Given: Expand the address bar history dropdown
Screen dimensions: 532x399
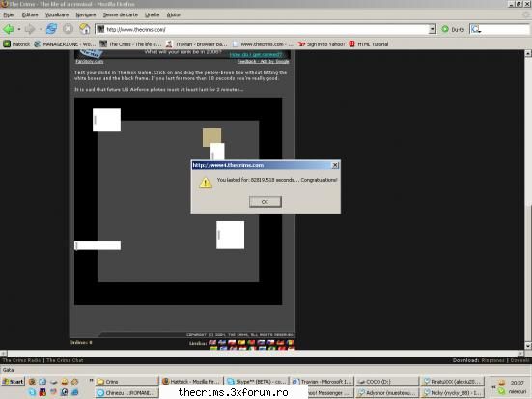Looking at the screenshot, I should [x=433, y=29].
